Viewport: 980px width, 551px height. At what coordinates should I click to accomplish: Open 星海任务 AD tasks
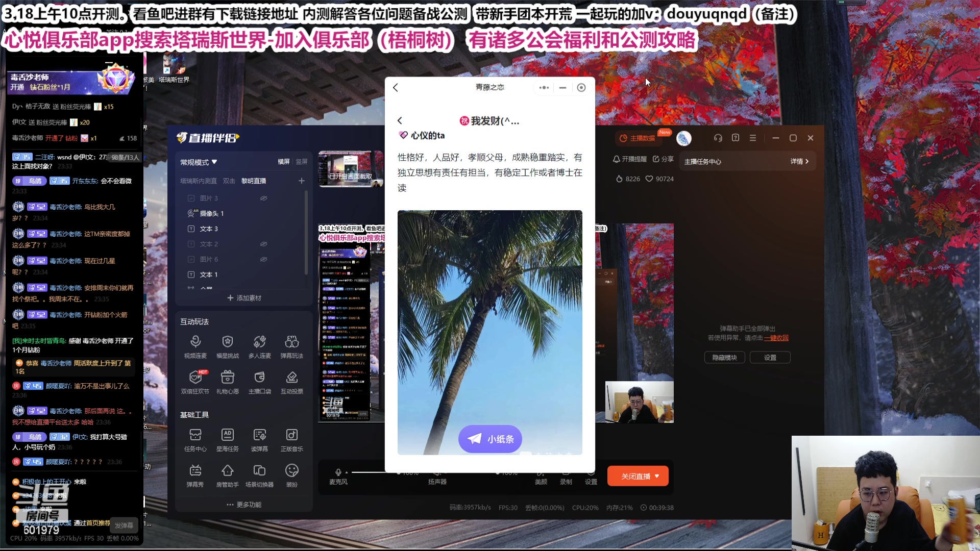228,440
